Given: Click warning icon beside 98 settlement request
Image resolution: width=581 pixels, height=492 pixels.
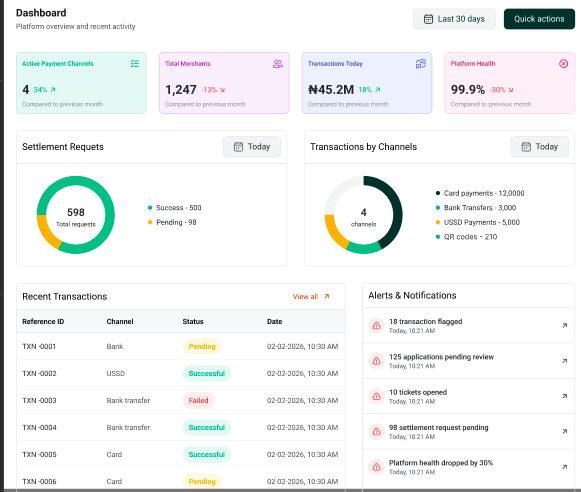Looking at the screenshot, I should (376, 432).
